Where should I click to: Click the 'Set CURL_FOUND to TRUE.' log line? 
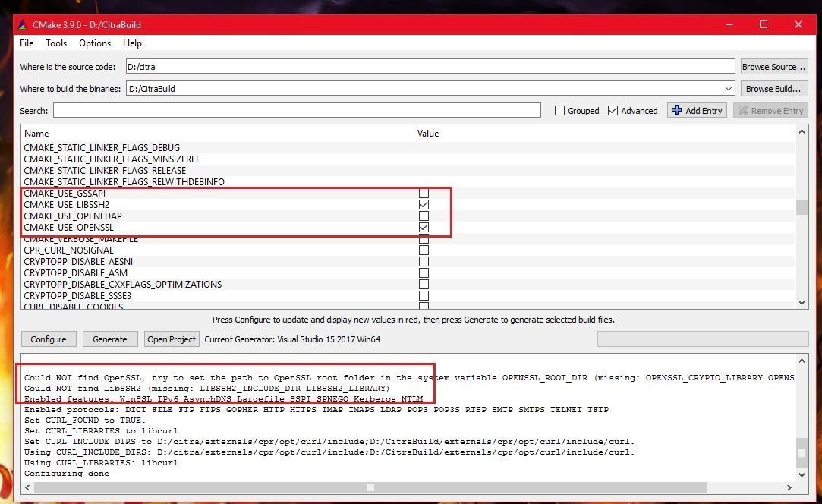pyautogui.click(x=85, y=420)
